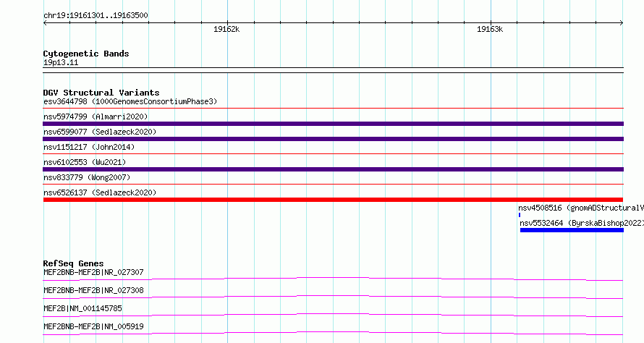Select the RefSeq Genes track title

[x=73, y=263]
